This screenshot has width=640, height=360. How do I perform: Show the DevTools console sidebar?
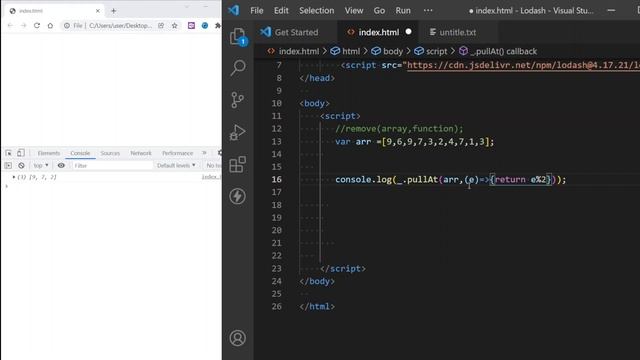[x=8, y=165]
